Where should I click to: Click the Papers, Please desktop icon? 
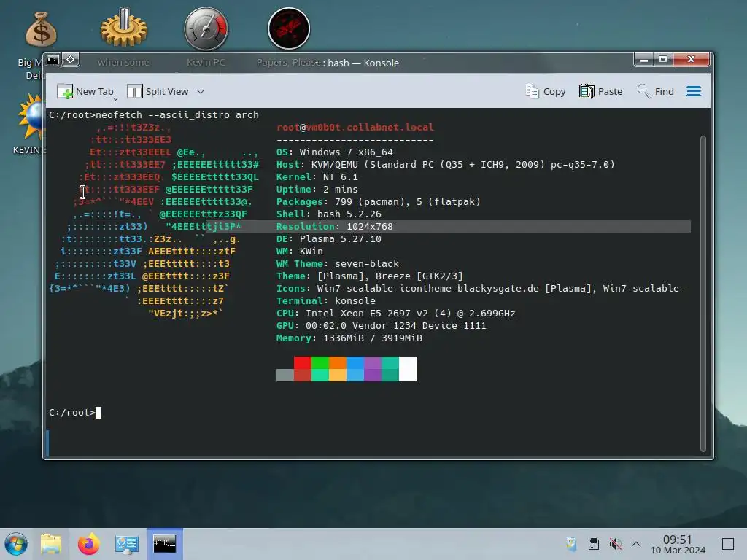(289, 28)
